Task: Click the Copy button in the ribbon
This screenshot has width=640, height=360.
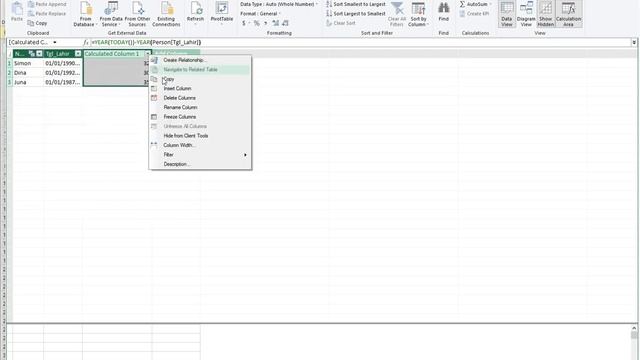Action: pos(37,23)
